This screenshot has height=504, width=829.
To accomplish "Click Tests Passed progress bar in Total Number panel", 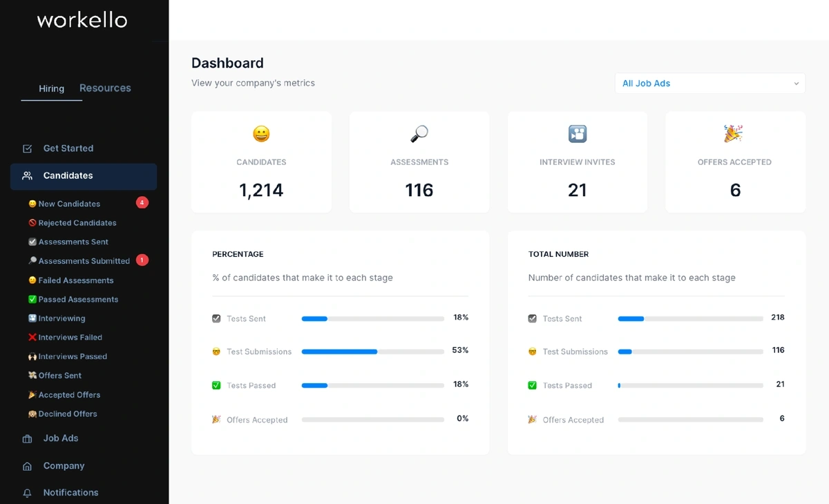I will click(691, 386).
